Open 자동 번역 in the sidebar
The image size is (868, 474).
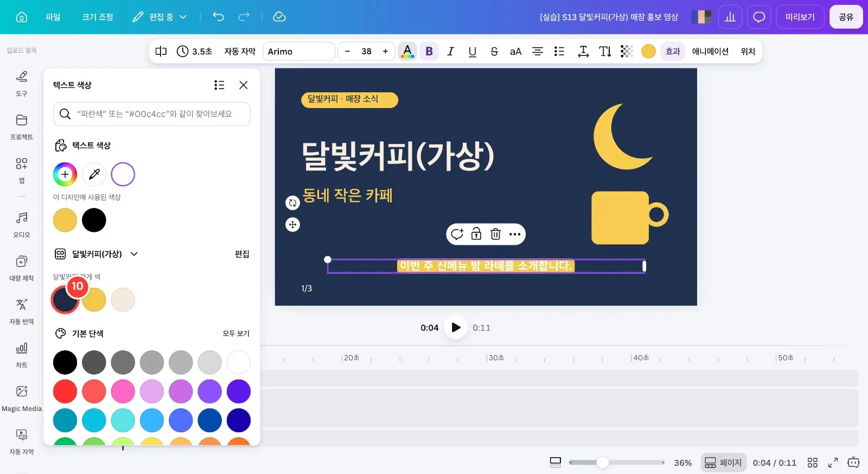tap(22, 311)
